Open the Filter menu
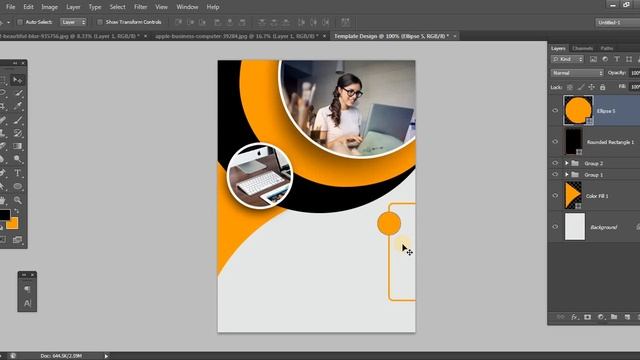Viewport: 640px width, 360px height. pos(140,7)
